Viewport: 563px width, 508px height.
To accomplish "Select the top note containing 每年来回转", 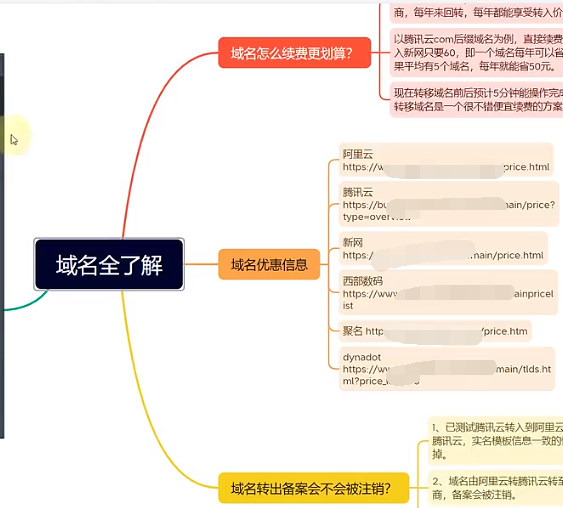I will click(476, 13).
